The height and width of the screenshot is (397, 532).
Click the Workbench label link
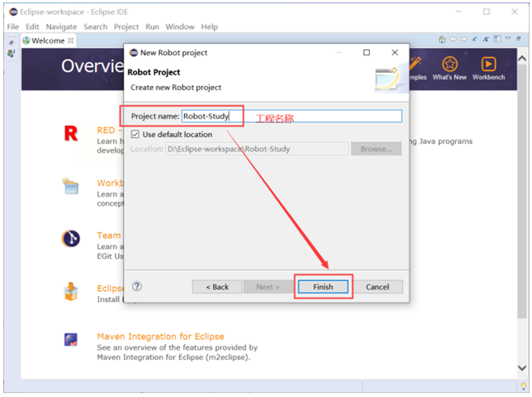pos(489,77)
